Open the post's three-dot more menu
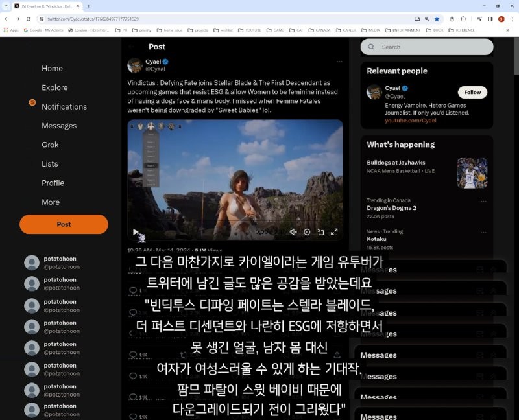 pyautogui.click(x=339, y=62)
